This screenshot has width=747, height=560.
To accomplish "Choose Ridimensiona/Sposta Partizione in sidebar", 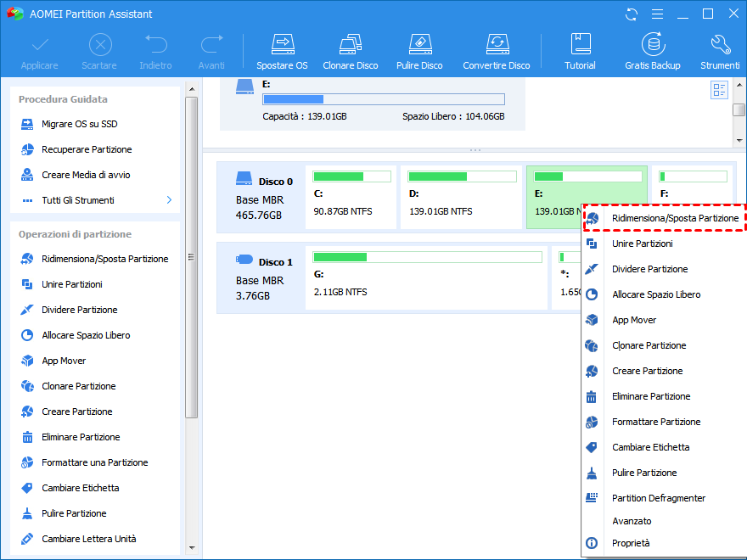I will pyautogui.click(x=95, y=259).
